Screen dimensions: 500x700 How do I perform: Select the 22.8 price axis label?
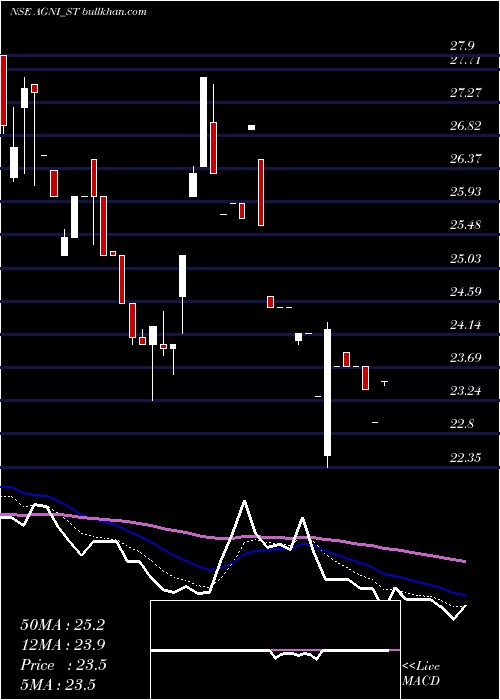click(x=462, y=424)
